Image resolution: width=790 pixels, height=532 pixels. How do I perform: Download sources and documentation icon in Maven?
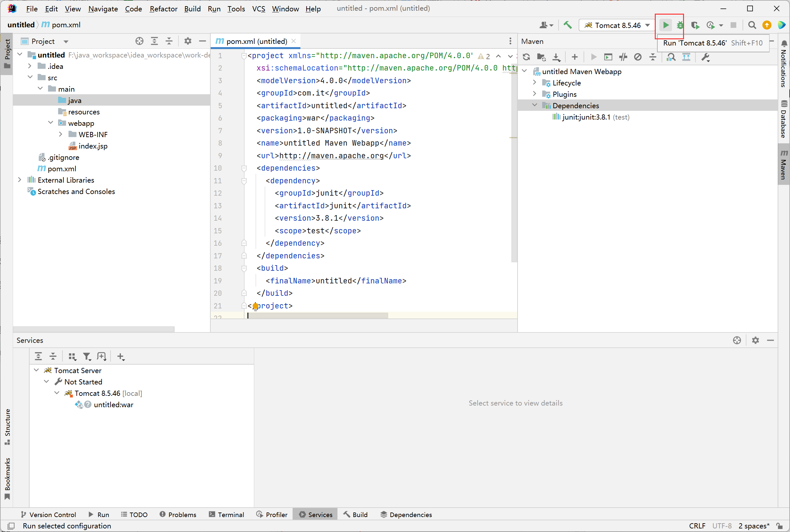click(x=556, y=57)
